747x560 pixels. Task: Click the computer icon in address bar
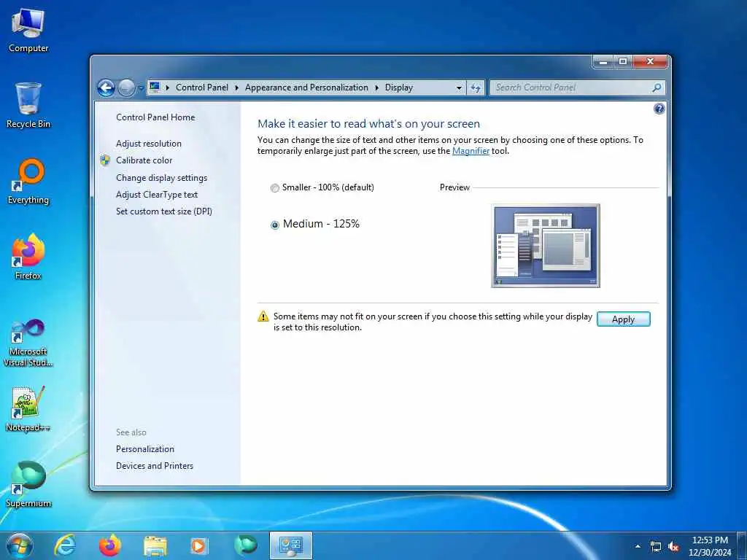155,87
